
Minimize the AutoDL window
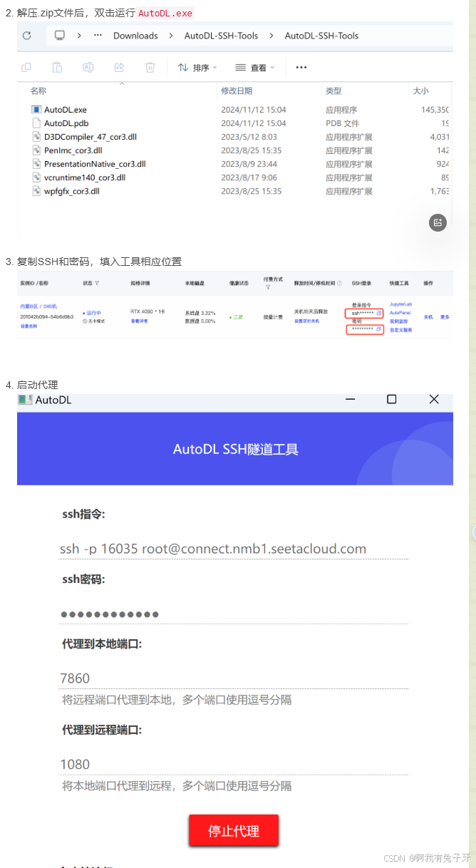coord(350,400)
